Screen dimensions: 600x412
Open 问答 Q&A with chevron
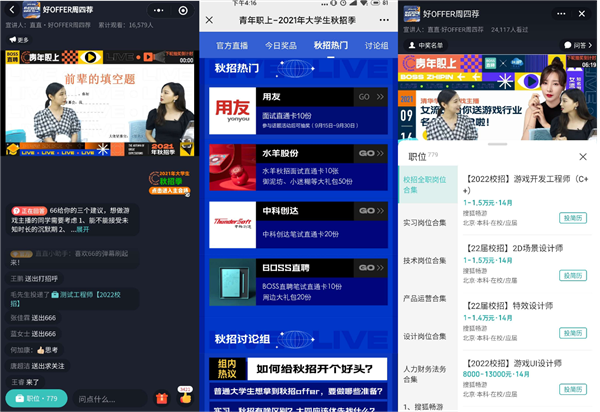click(x=578, y=45)
